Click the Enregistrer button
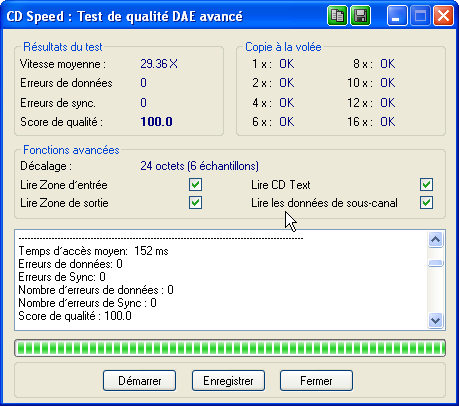Image resolution: width=459 pixels, height=406 pixels. [228, 381]
